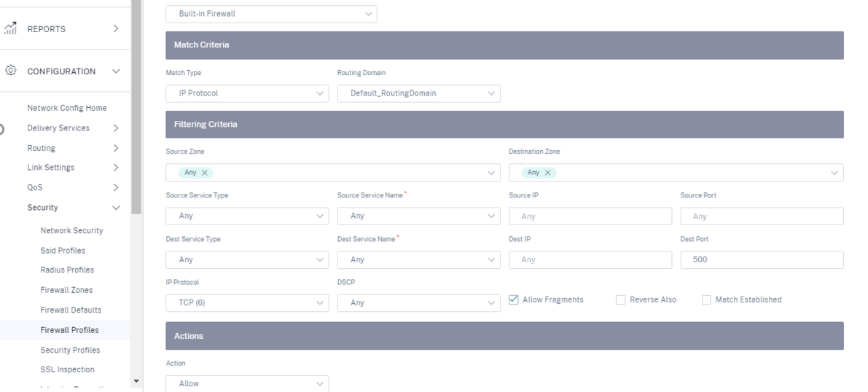Open the Dest Service Name dropdown
This screenshot has width=868, height=392.
418,259
